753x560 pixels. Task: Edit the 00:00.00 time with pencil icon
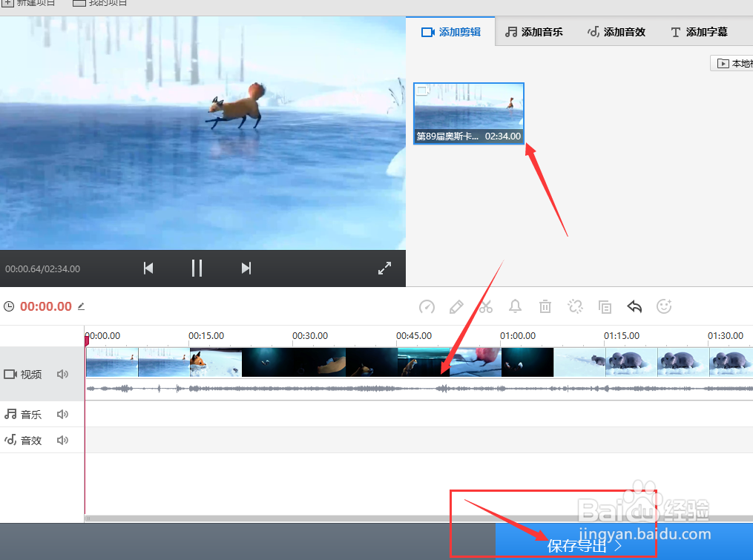81,306
